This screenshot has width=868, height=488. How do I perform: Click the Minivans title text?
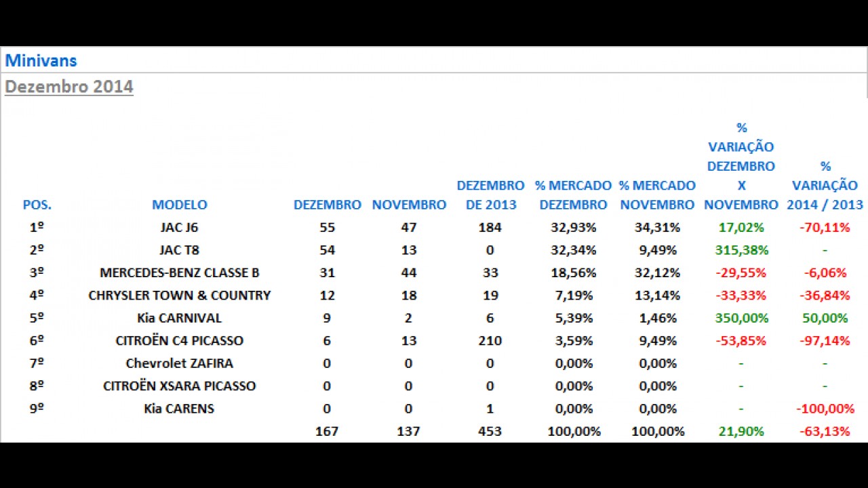pyautogui.click(x=41, y=60)
